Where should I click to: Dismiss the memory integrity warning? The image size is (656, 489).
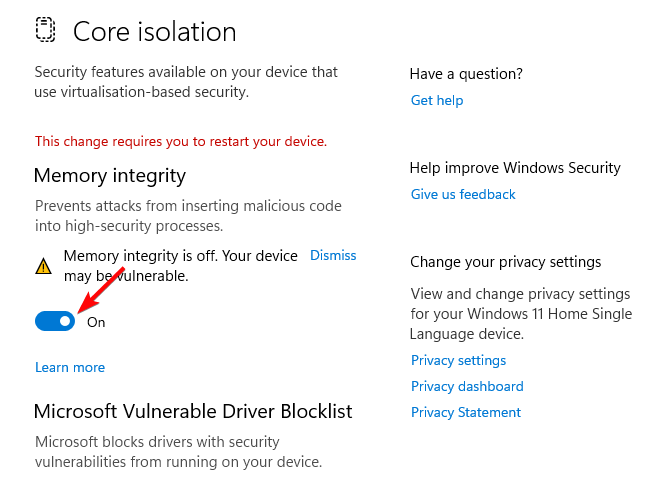[333, 255]
